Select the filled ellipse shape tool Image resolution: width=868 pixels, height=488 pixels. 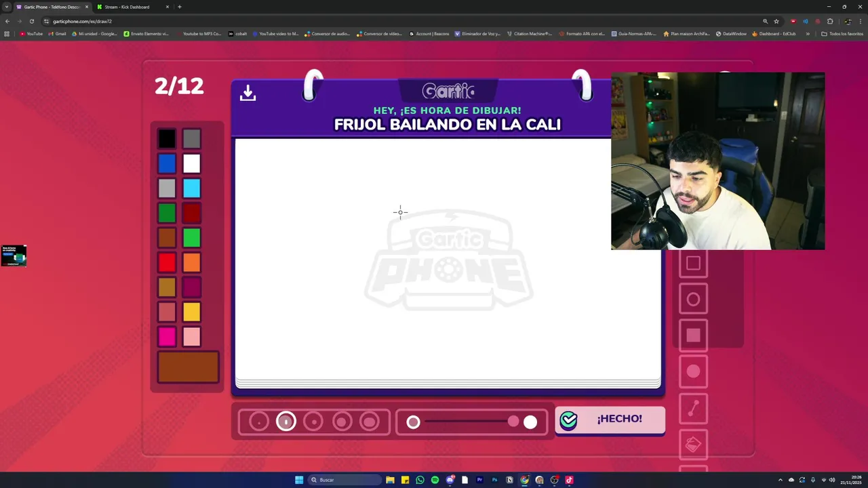click(x=693, y=371)
